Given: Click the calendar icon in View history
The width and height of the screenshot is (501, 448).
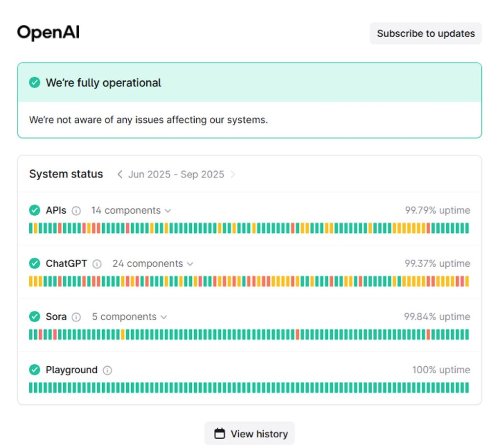Looking at the screenshot, I should (220, 434).
